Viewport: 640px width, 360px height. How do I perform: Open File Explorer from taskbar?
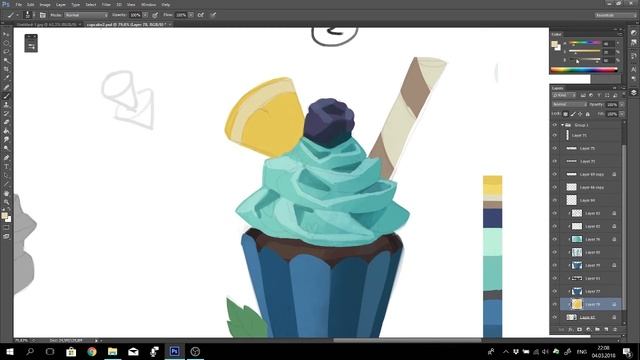tap(112, 351)
